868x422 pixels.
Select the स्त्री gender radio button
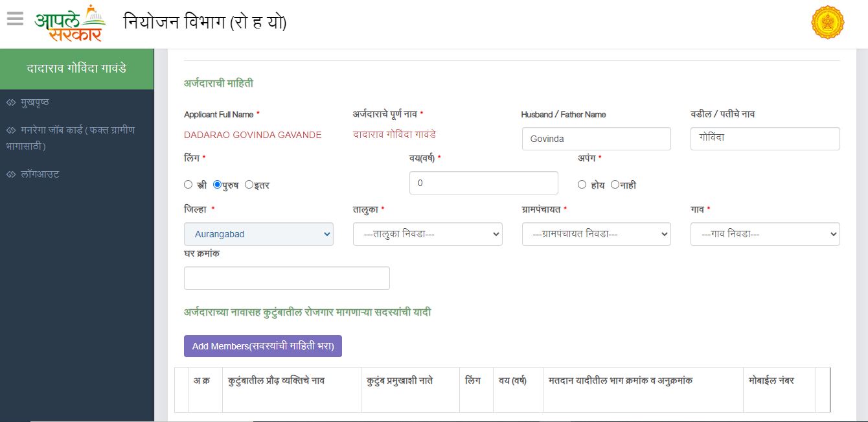pyautogui.click(x=188, y=184)
